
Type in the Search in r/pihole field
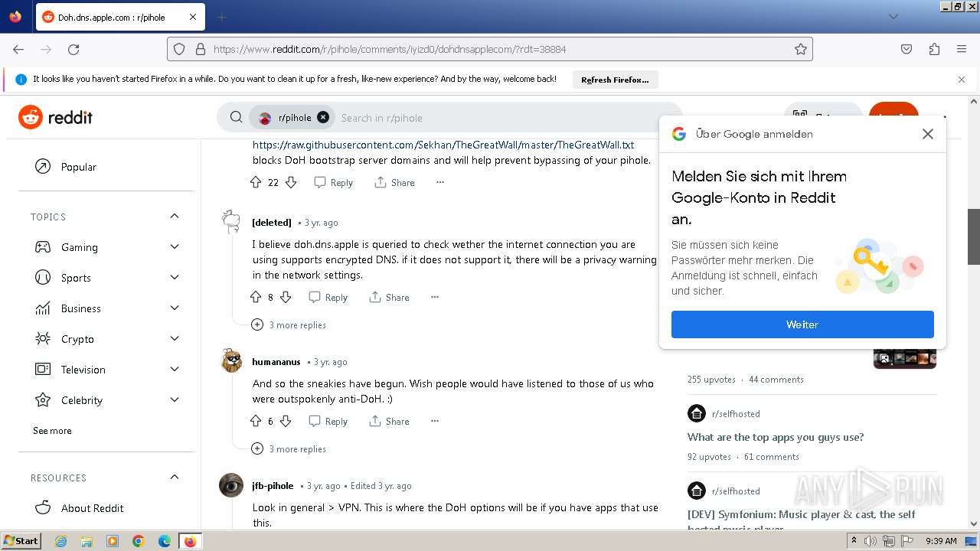pos(505,118)
